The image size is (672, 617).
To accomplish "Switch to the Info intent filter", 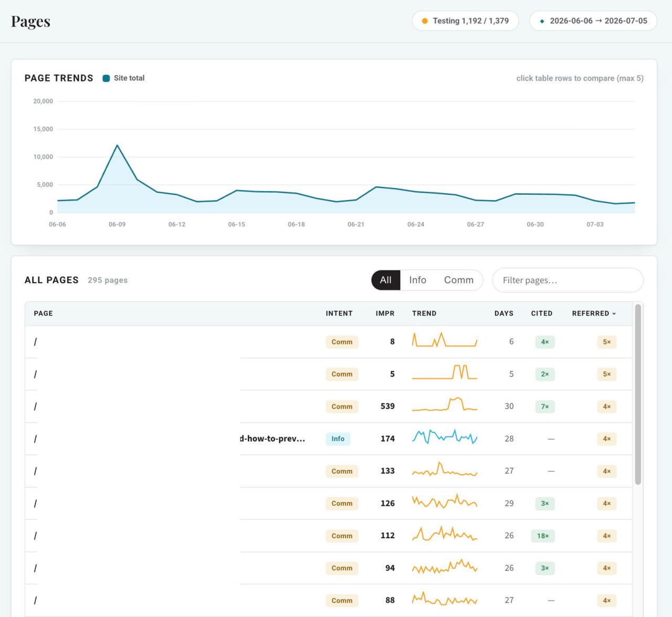I will click(x=418, y=280).
